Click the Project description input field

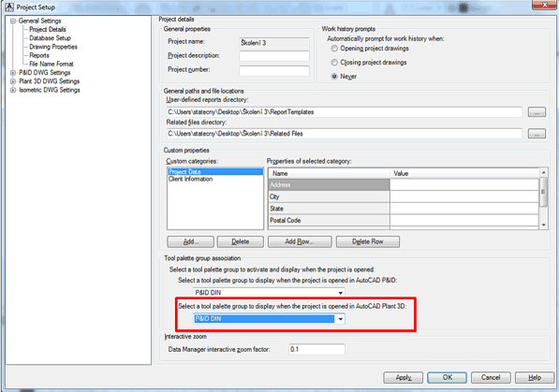click(274, 56)
